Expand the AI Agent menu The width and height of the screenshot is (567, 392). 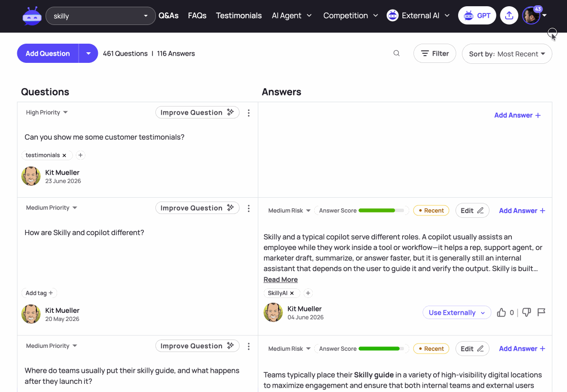[x=292, y=15]
